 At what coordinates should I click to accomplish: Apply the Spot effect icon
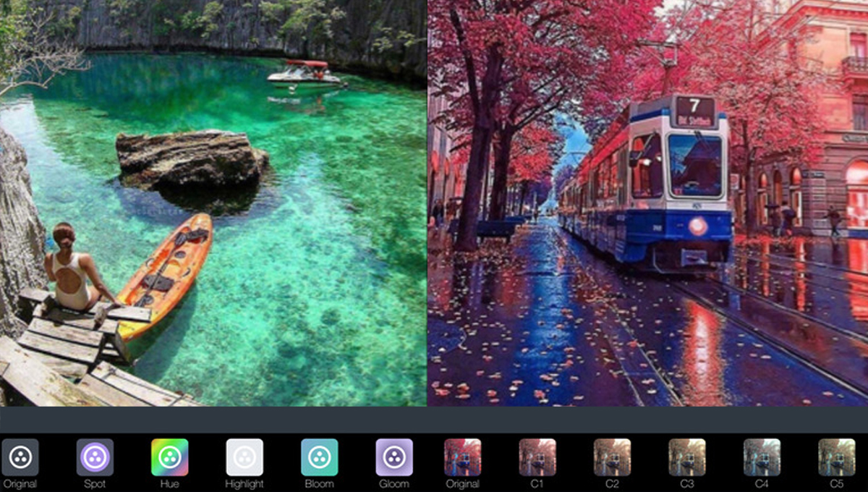(x=95, y=457)
